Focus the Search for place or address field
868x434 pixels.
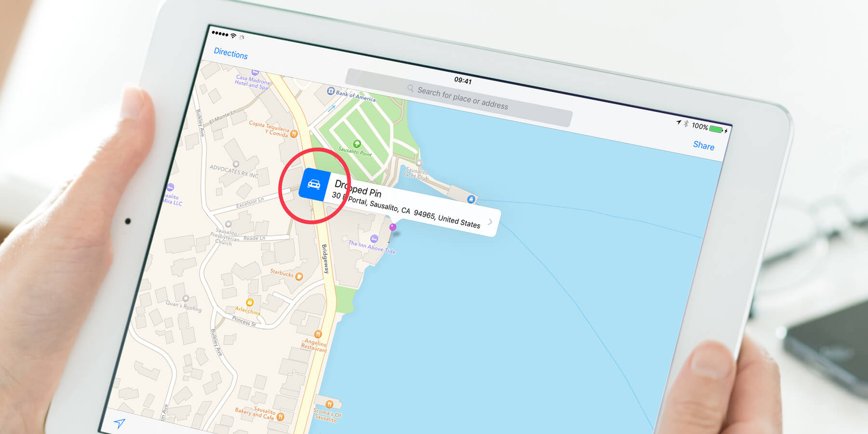click(459, 98)
